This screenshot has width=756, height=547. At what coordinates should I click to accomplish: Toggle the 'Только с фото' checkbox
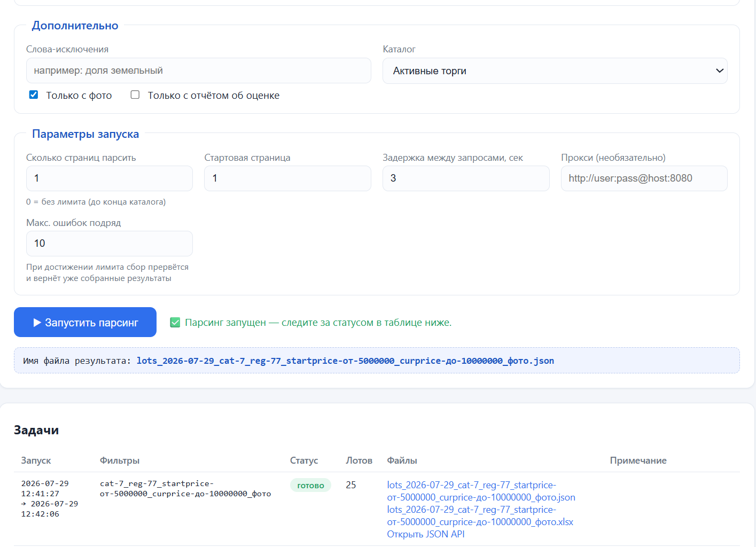(34, 95)
